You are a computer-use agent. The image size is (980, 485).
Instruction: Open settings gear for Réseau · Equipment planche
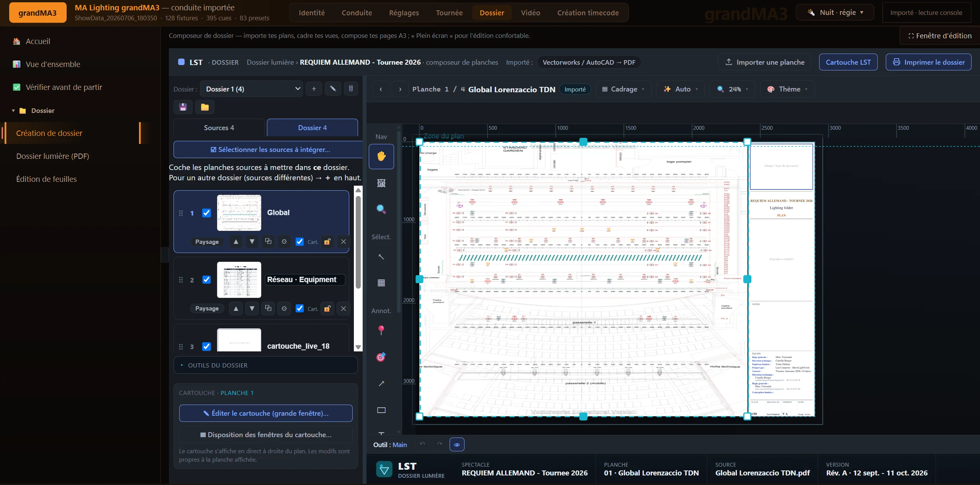pos(284,309)
